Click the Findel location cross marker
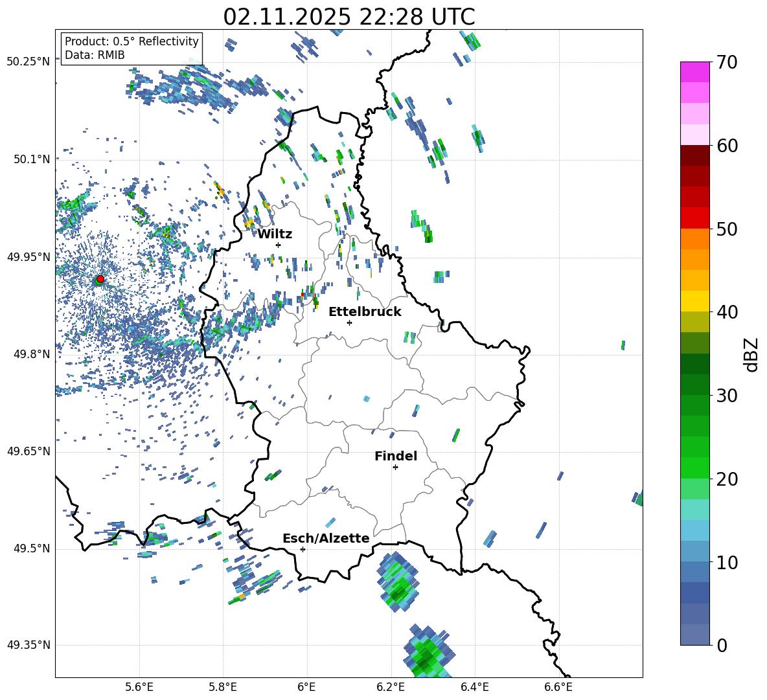The height and width of the screenshot is (700, 767). pyautogui.click(x=395, y=468)
